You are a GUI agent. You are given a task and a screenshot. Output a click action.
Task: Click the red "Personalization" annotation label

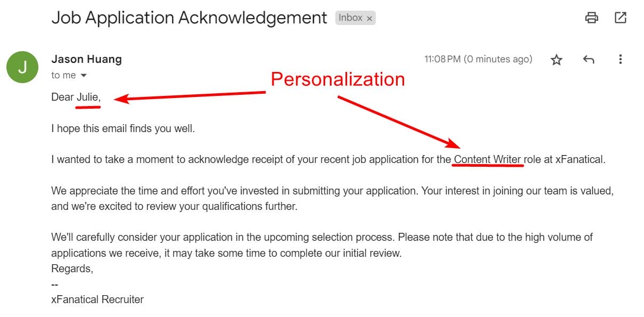coord(337,79)
